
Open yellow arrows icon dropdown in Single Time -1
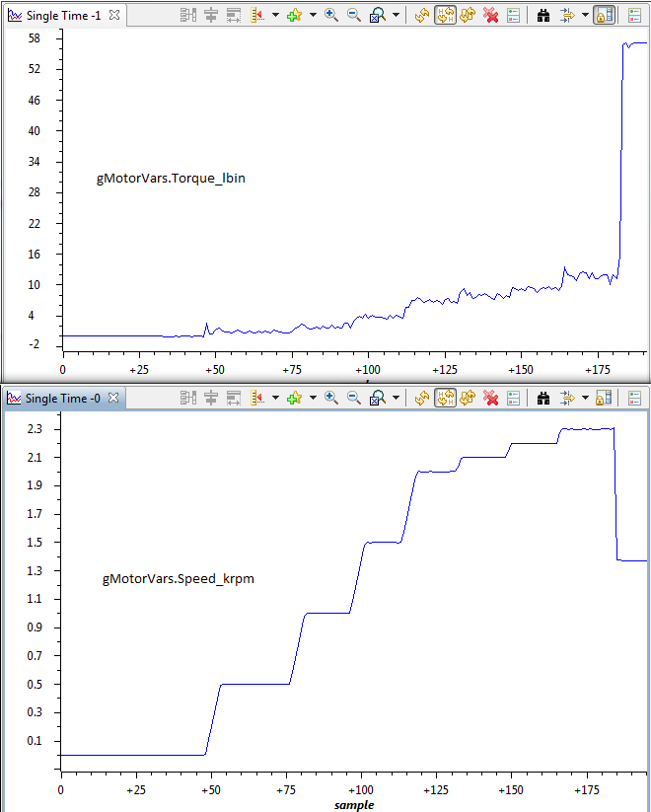coord(585,15)
